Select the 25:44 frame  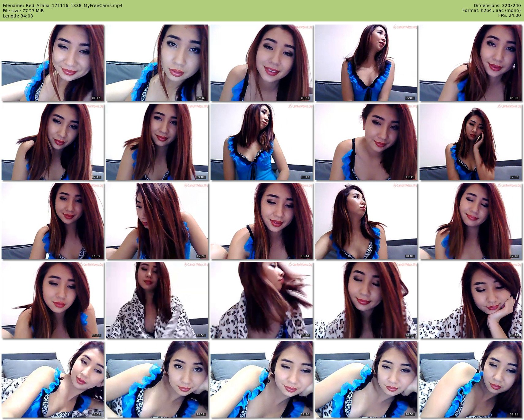click(x=470, y=300)
